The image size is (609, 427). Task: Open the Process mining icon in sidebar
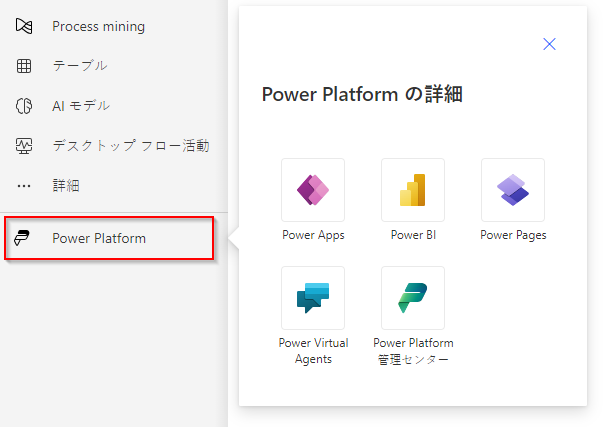24,26
